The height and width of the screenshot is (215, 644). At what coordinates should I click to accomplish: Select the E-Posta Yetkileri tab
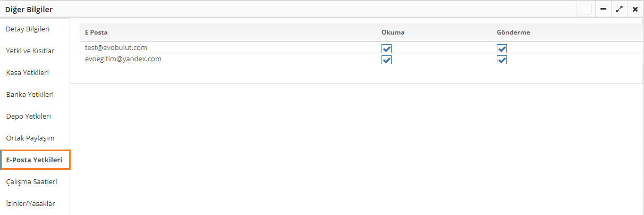coord(34,160)
